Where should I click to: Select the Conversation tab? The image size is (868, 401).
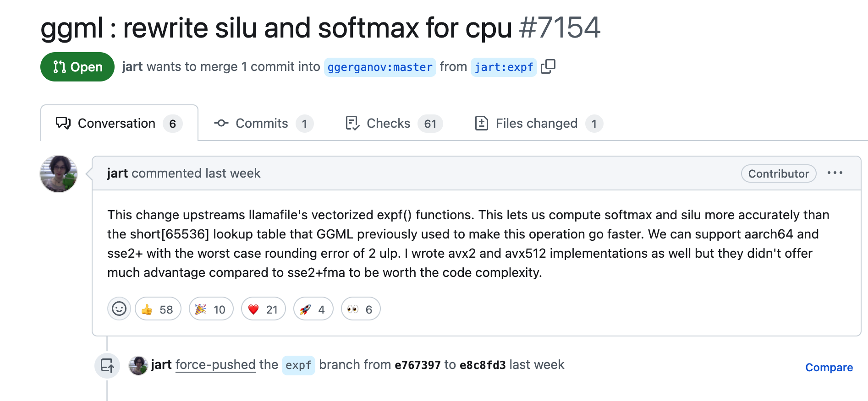[x=119, y=123]
